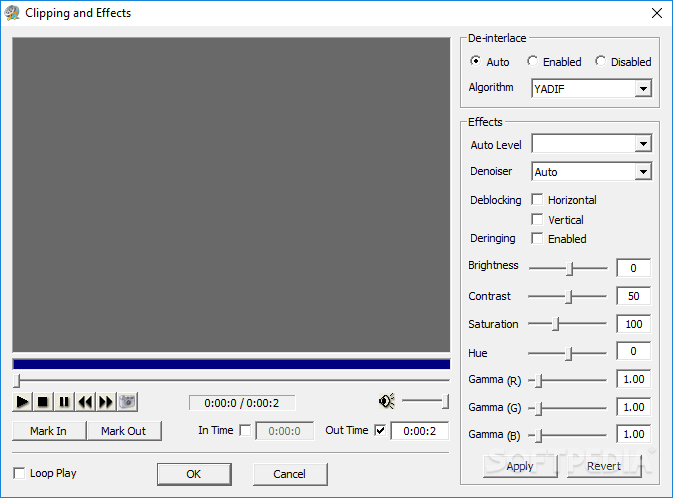The image size is (673, 498).
Task: Click the Brightness slider handle
Action: [x=570, y=269]
